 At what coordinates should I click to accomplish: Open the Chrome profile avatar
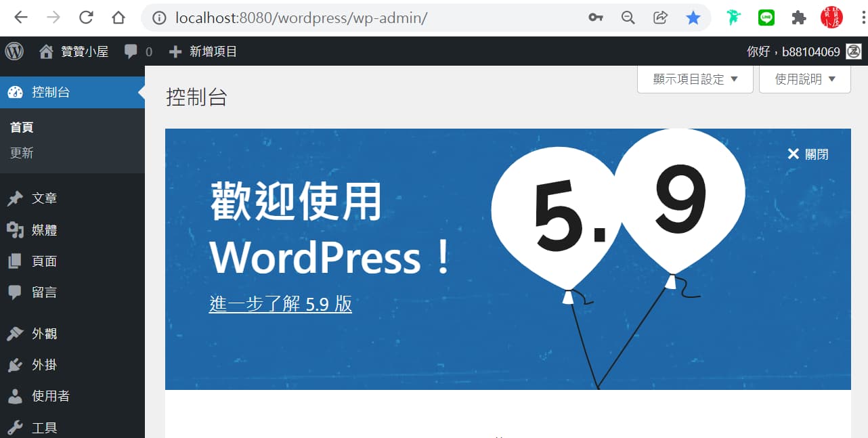coord(831,18)
